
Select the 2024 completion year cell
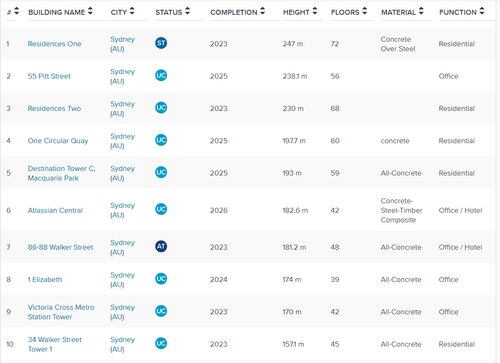[x=219, y=280]
